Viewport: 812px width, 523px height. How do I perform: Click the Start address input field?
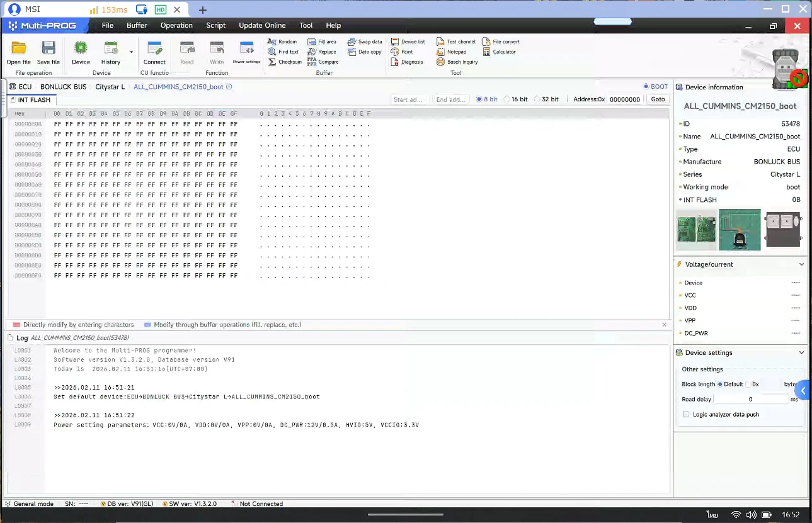409,99
